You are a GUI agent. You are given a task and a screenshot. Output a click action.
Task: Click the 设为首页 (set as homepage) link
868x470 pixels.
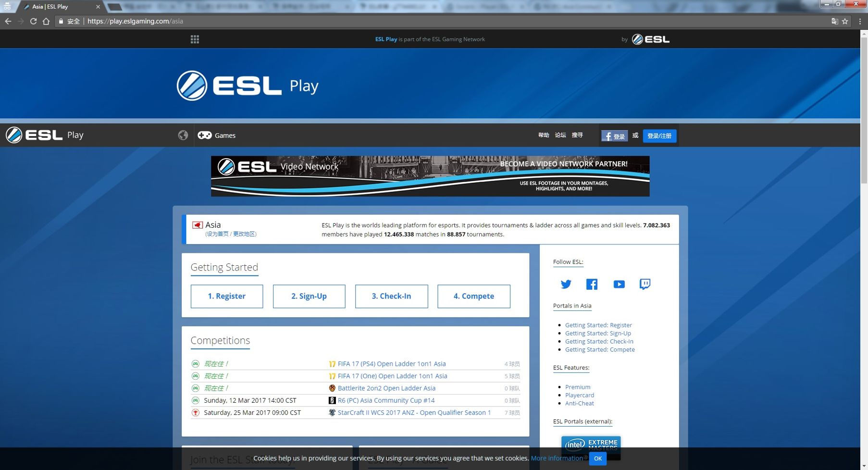(x=218, y=234)
